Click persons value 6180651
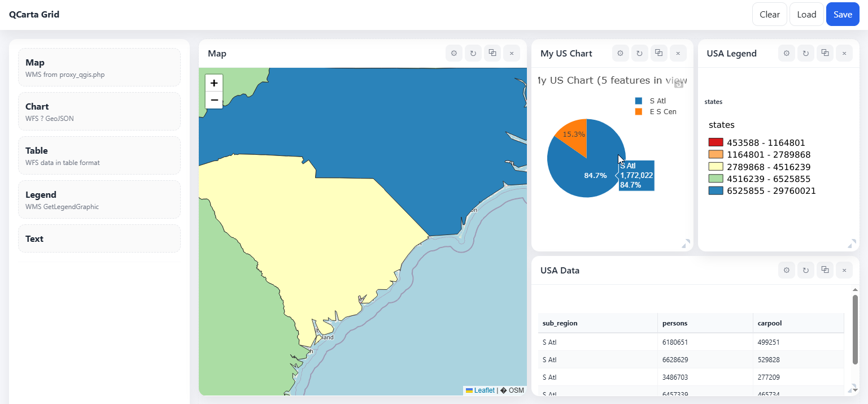 [x=675, y=342]
